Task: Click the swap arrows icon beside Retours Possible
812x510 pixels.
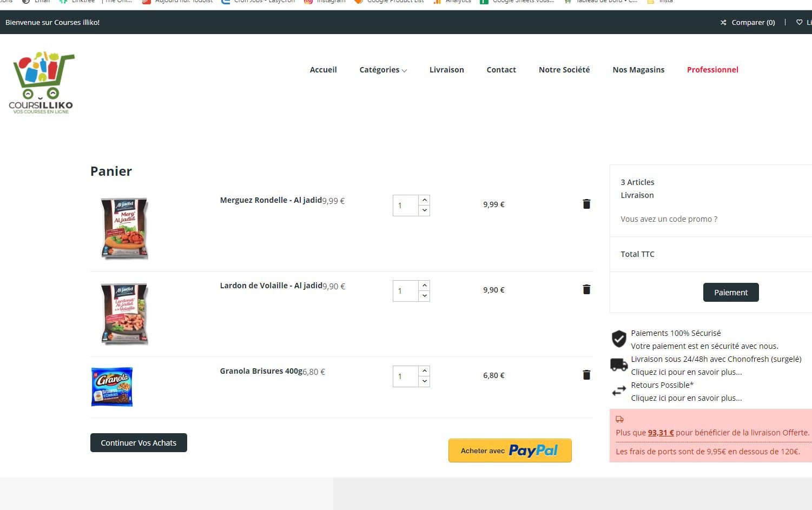Action: (x=619, y=391)
